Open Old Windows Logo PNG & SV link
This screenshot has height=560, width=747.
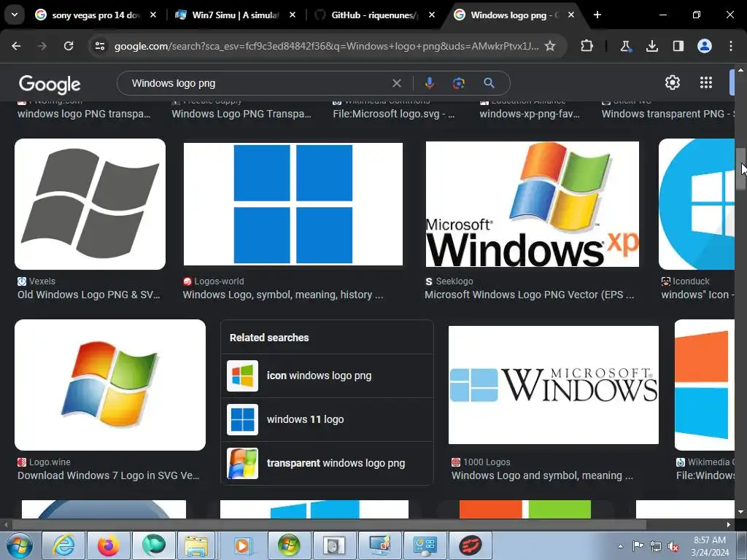tap(88, 295)
